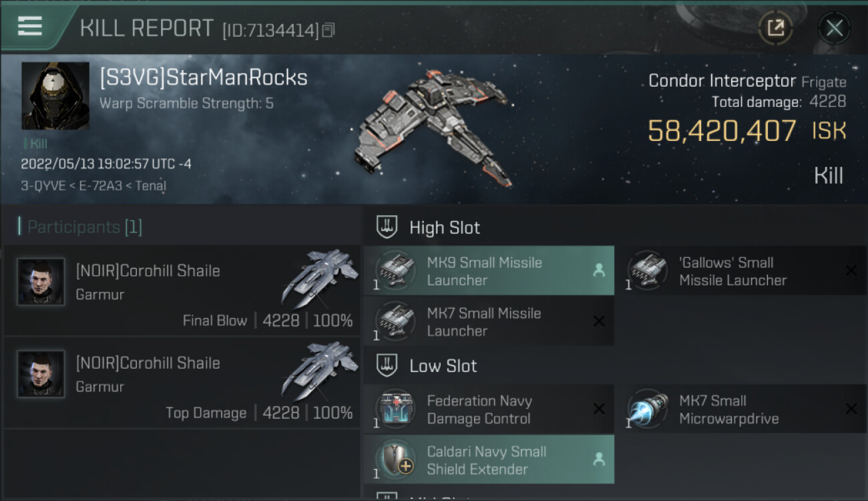Select the Federation Navy Damage Control icon
Screen dimensions: 868x501
pos(394,409)
